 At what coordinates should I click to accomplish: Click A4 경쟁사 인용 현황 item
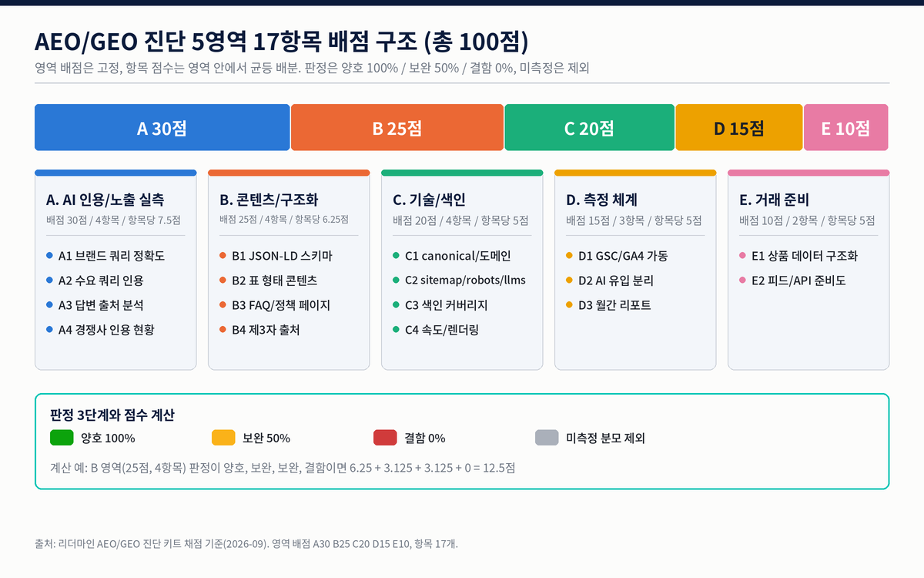pos(100,330)
